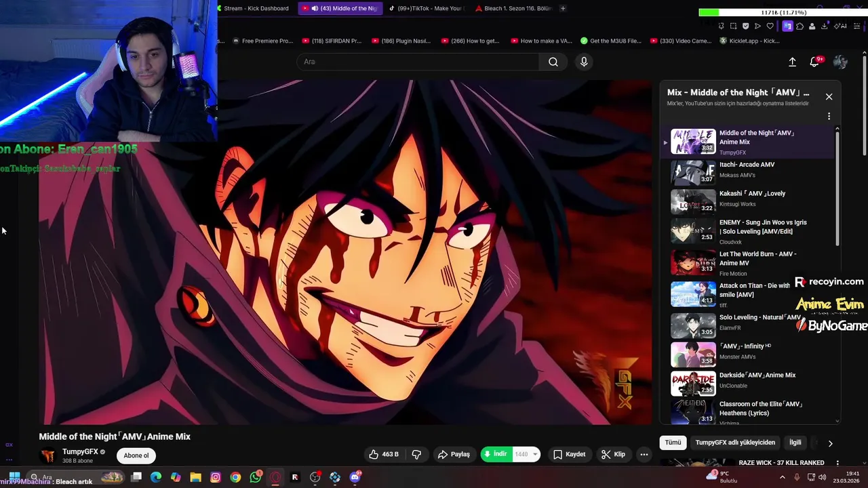The width and height of the screenshot is (868, 488).
Task: Like the video showing 463 B
Action: (x=384, y=454)
